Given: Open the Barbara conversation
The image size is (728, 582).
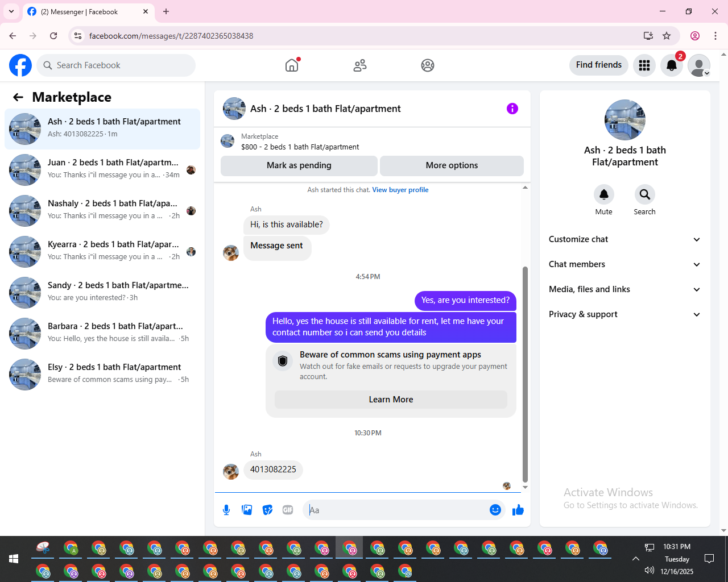Looking at the screenshot, I should (x=102, y=334).
